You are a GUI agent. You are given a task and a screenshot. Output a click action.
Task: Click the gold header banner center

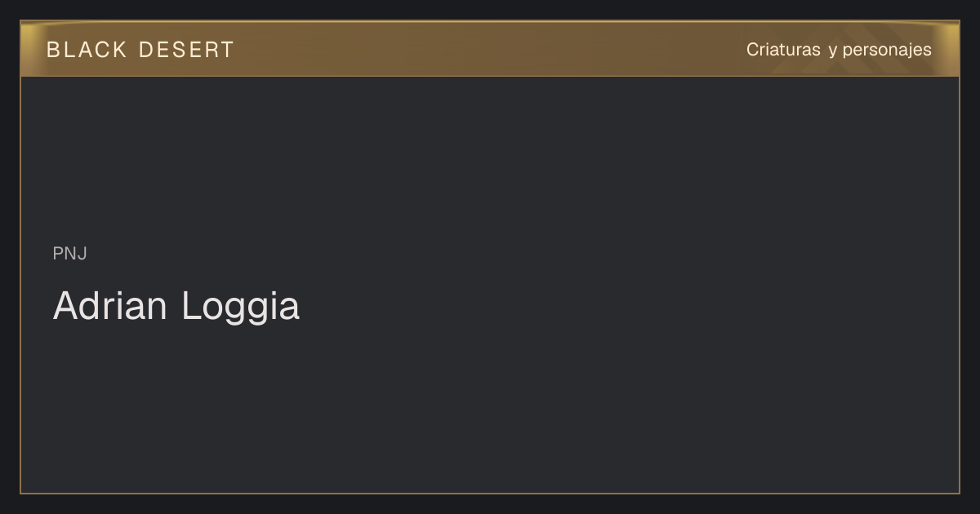(490, 49)
